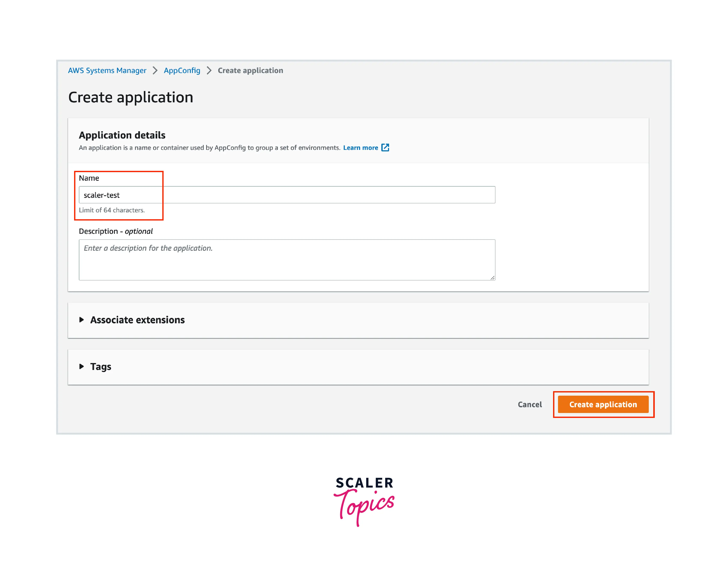Click the chevron after AppConfig breadcrumb

coord(209,70)
